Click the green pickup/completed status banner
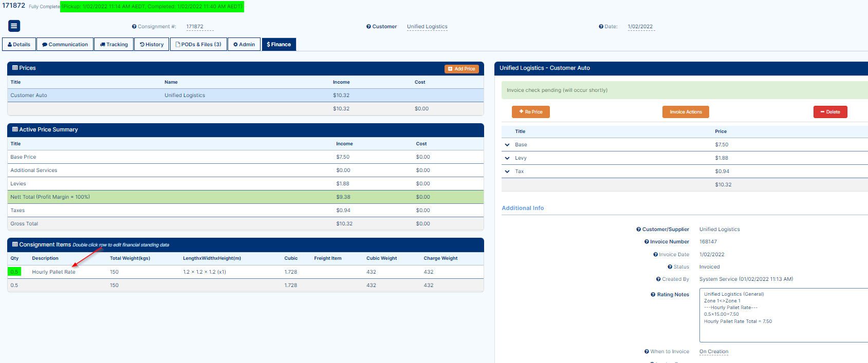The width and height of the screenshot is (868, 363). [x=152, y=7]
